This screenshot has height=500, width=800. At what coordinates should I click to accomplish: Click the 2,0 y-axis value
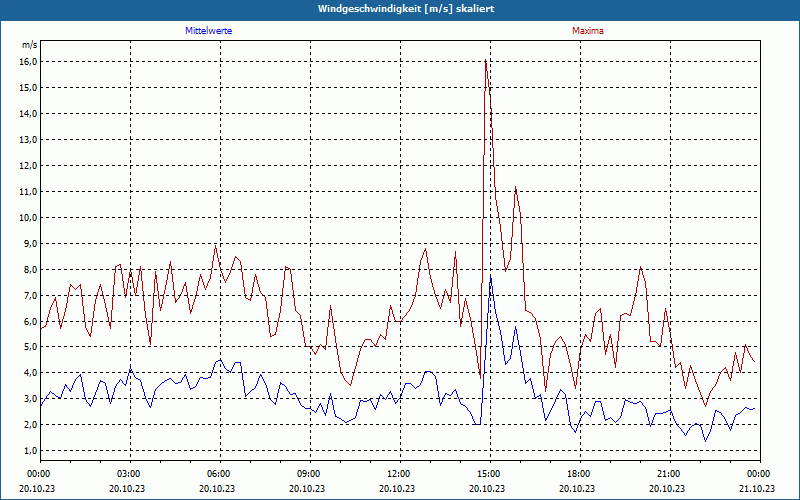(x=31, y=425)
